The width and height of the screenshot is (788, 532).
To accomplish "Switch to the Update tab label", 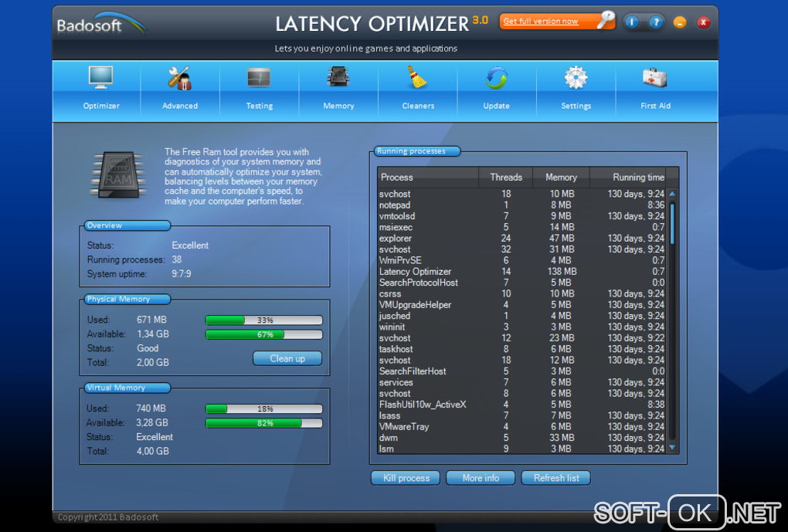I will click(x=497, y=106).
